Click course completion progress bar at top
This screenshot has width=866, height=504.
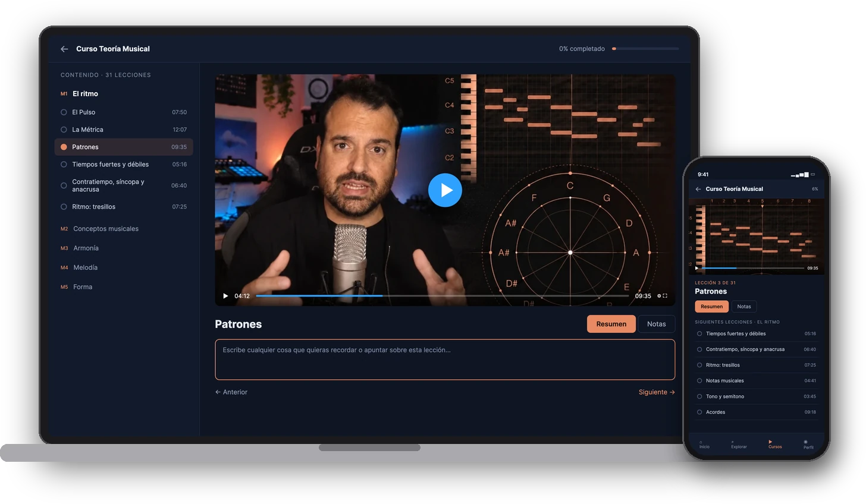(x=645, y=49)
